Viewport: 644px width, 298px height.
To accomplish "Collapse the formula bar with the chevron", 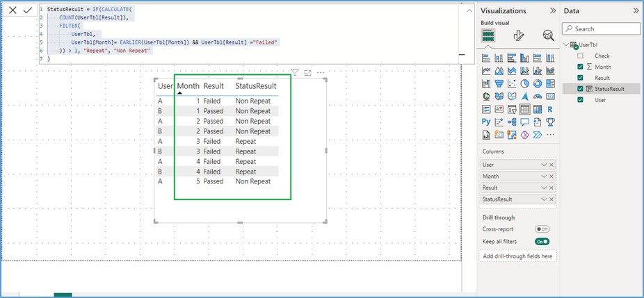I will tap(469, 12).
